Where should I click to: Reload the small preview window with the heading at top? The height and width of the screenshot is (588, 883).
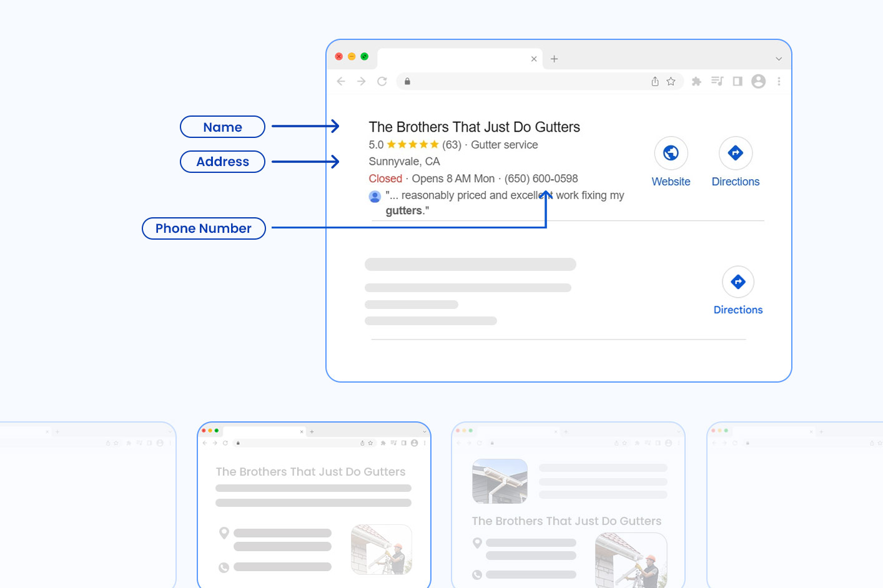coord(225,443)
